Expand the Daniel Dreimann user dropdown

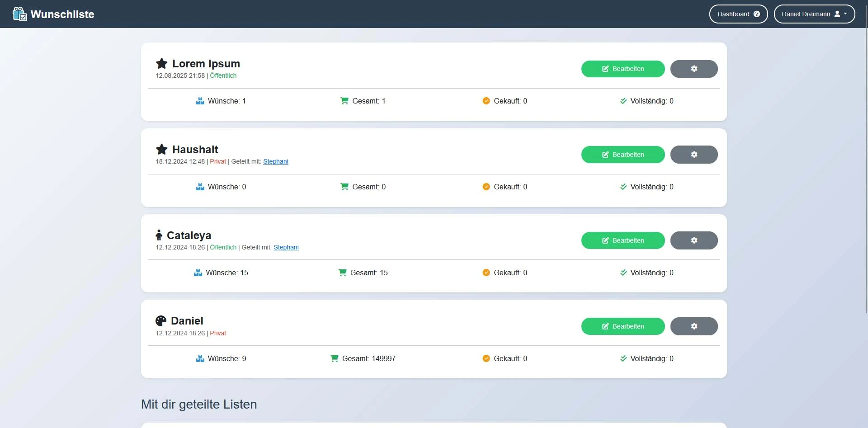(814, 14)
